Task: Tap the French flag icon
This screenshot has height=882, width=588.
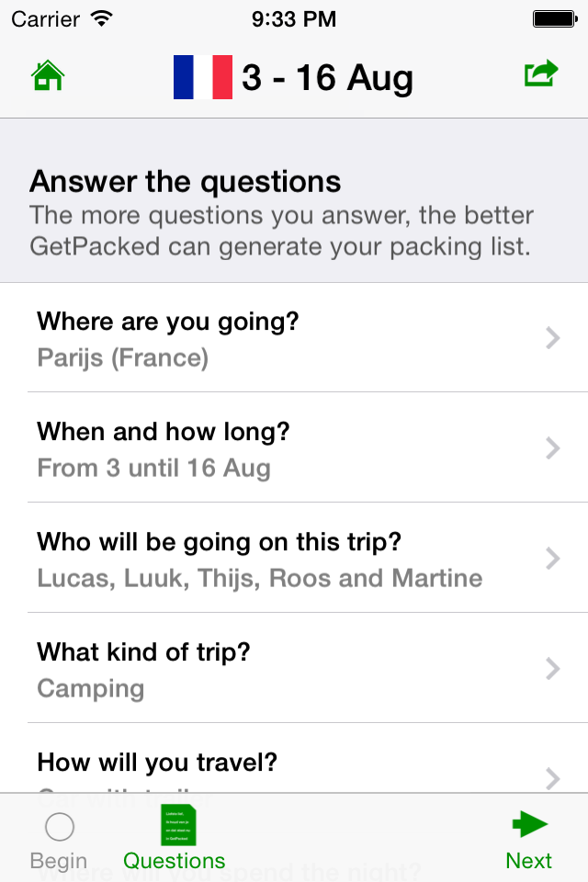Action: (x=203, y=77)
